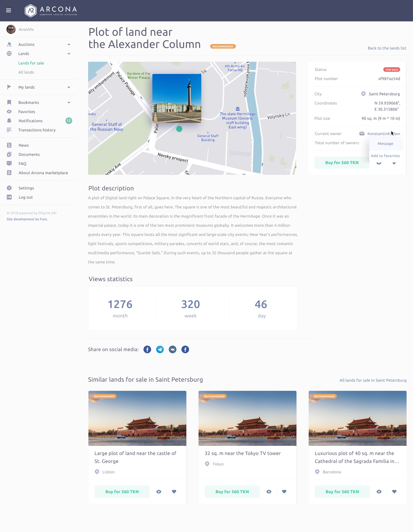Click the AronViv profile avatar
Image resolution: width=413 pixels, height=532 pixels.
(11, 29)
